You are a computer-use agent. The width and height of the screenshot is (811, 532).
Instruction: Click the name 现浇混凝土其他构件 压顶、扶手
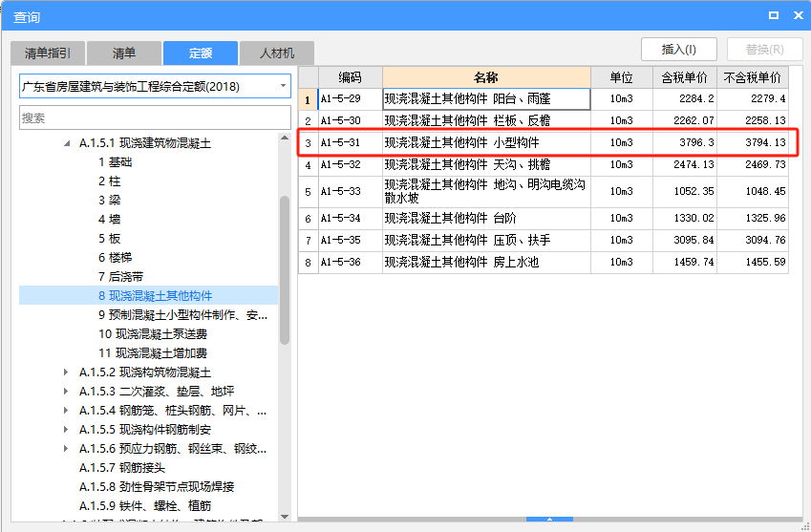467,241
